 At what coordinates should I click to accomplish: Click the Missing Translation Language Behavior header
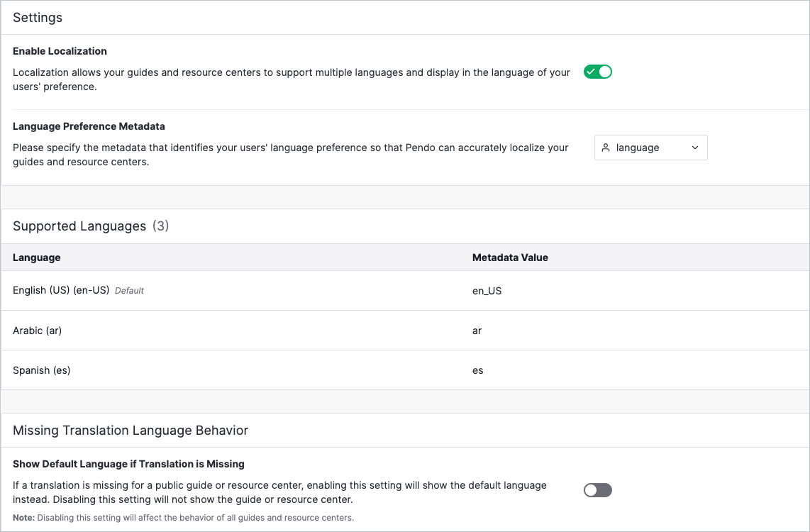coord(130,431)
